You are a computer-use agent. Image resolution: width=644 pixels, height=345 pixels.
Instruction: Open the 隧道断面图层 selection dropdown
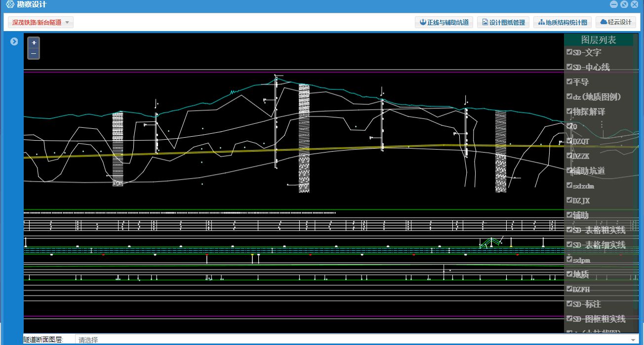click(x=356, y=340)
